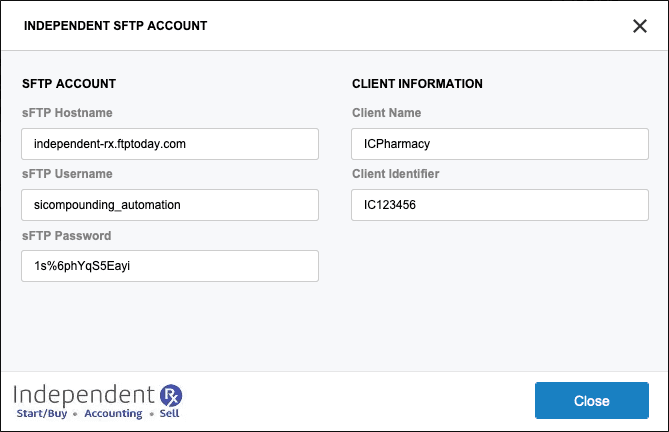Click the Client Identifier label

(x=396, y=174)
